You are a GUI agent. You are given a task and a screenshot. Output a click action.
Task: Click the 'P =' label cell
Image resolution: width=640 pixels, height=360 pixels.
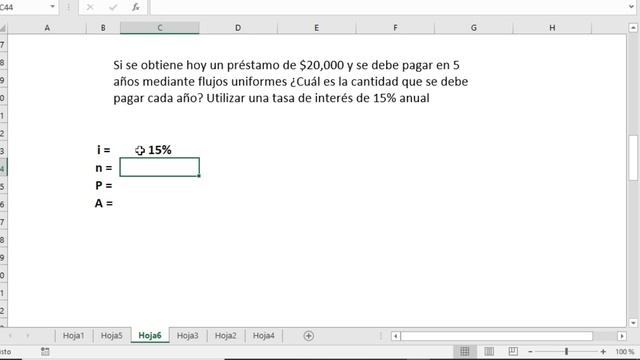click(x=103, y=185)
